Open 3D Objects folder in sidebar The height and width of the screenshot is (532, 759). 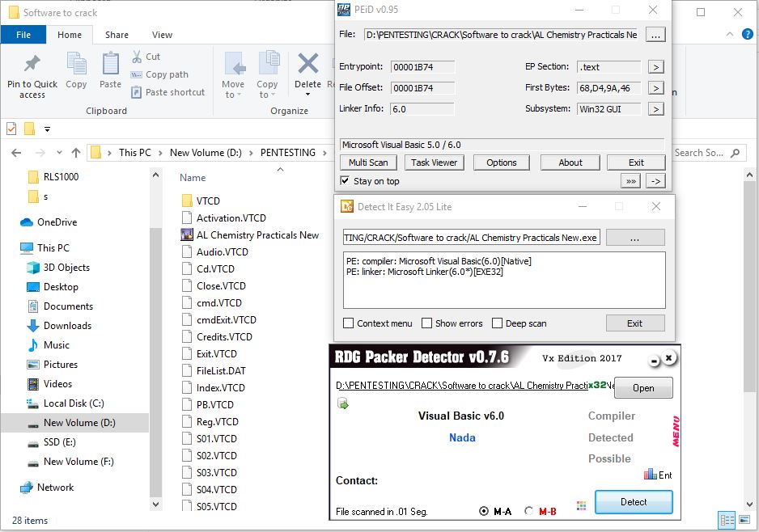(x=58, y=268)
